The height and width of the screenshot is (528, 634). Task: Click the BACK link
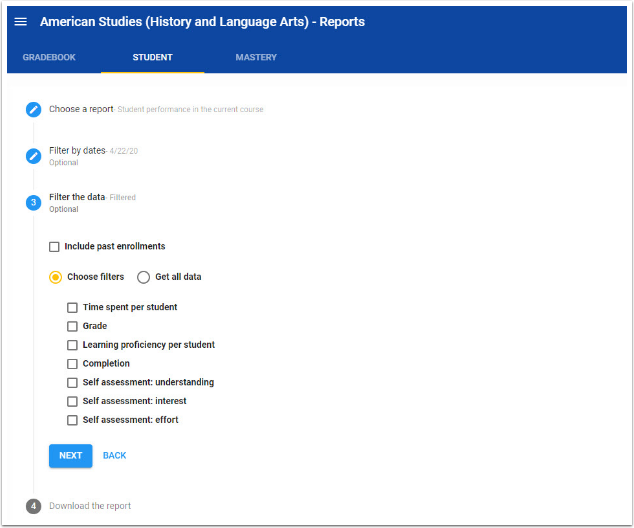115,456
